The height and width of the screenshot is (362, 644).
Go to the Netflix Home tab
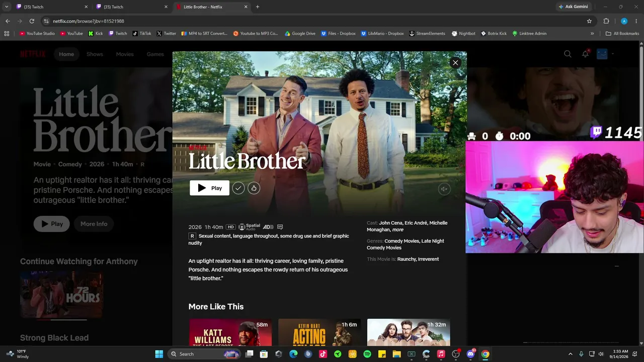pyautogui.click(x=66, y=54)
